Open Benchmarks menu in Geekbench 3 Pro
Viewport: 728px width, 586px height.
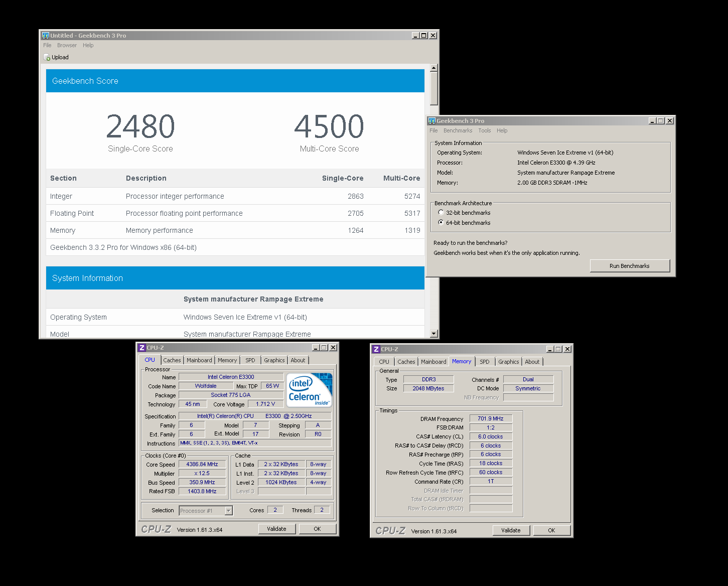458,130
